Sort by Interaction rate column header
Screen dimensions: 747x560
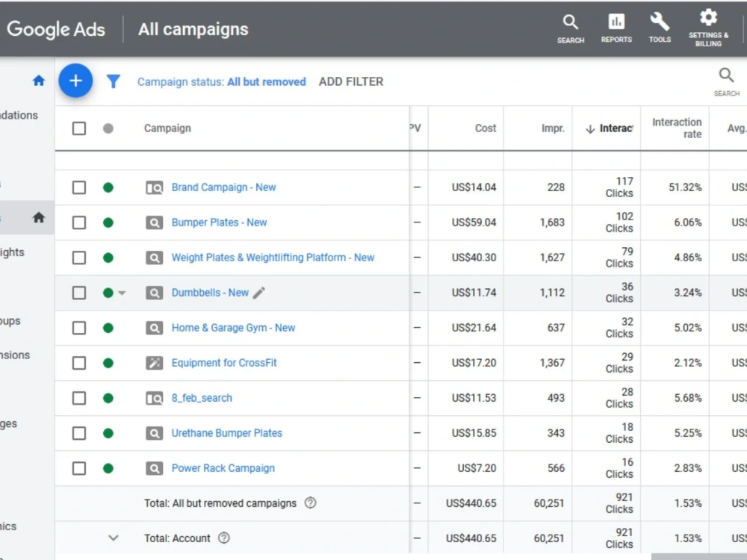(677, 128)
